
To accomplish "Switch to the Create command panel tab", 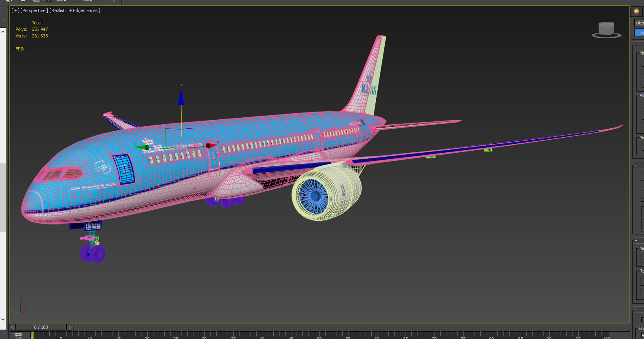I will pyautogui.click(x=636, y=11).
